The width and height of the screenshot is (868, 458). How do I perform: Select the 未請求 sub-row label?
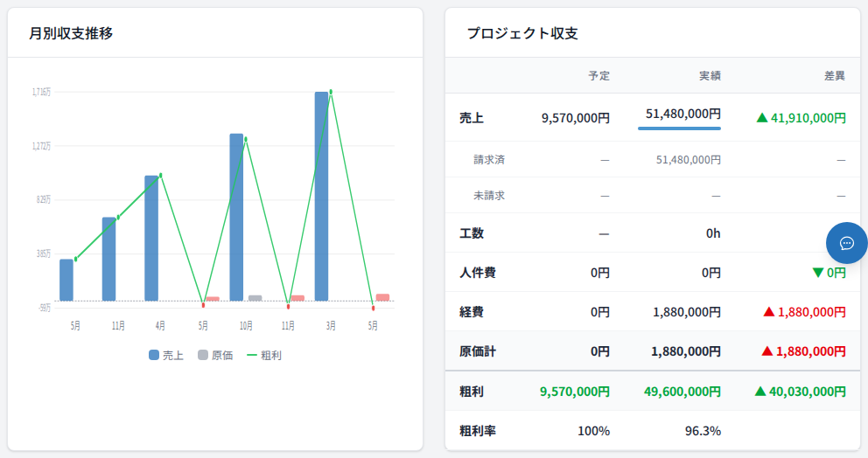[x=489, y=195]
